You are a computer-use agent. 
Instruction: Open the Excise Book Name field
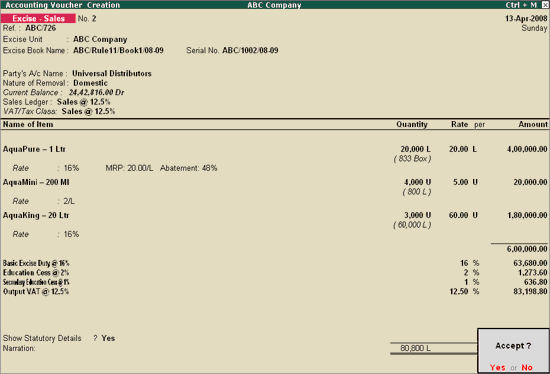pos(118,51)
